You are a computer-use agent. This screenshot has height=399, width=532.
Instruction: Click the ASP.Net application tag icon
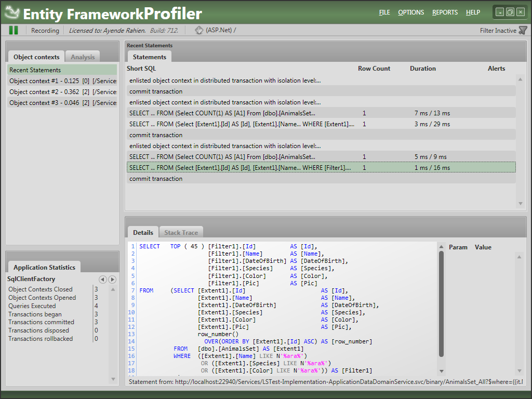199,30
